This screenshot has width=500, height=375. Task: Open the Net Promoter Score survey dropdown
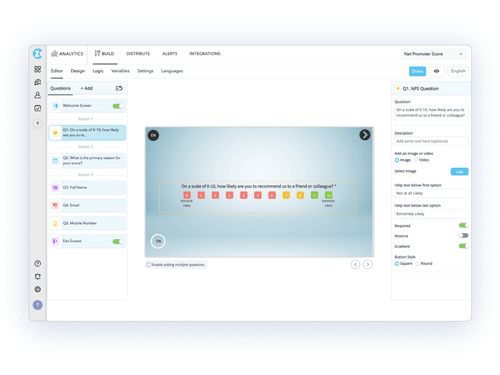click(434, 54)
